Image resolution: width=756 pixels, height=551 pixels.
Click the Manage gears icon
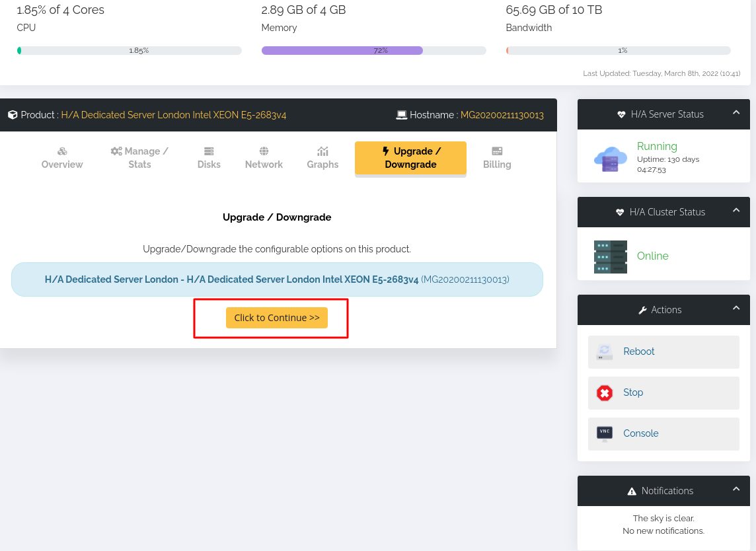116,151
